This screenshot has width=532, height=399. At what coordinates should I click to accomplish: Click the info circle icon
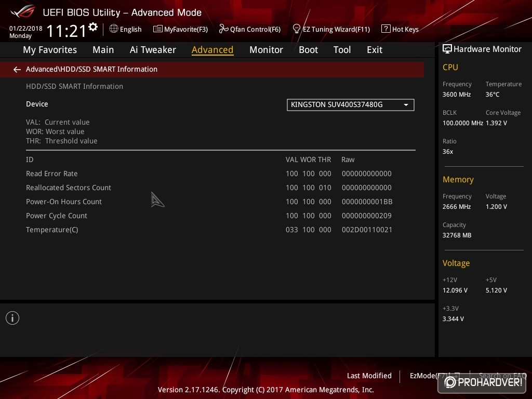click(x=12, y=318)
